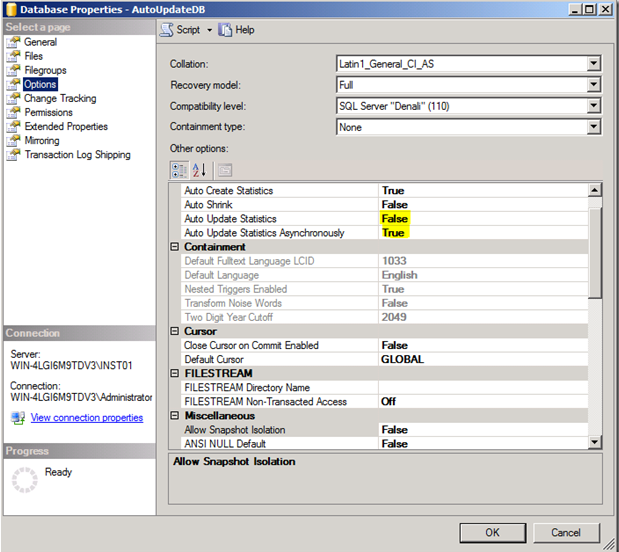Open the Change Tracking page

coord(60,99)
